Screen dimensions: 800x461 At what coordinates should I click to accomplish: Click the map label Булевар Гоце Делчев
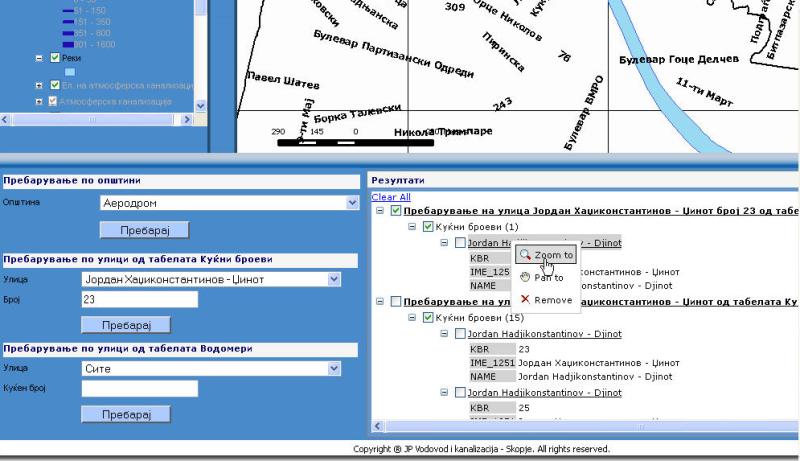(x=679, y=59)
